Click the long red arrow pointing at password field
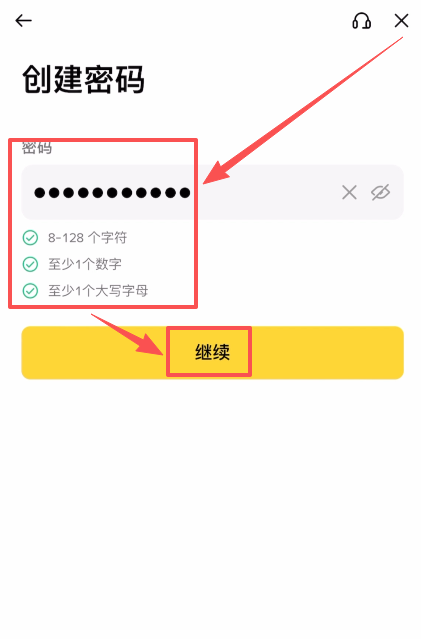Screen dimensions: 421x639 click(x=302, y=110)
